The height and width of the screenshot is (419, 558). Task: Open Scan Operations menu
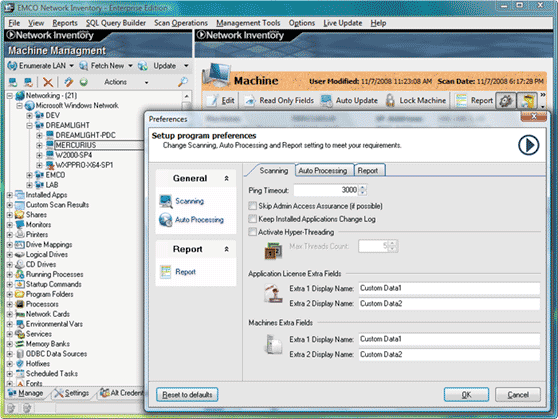coord(181,23)
